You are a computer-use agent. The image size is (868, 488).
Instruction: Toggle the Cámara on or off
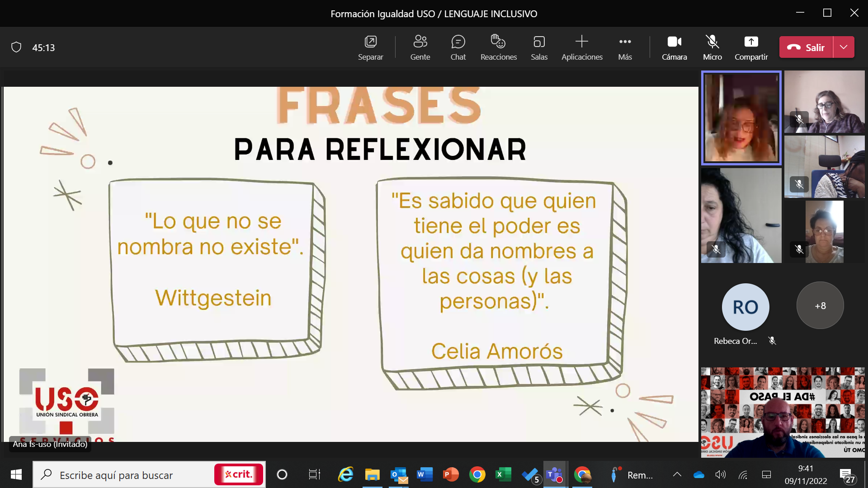[674, 47]
